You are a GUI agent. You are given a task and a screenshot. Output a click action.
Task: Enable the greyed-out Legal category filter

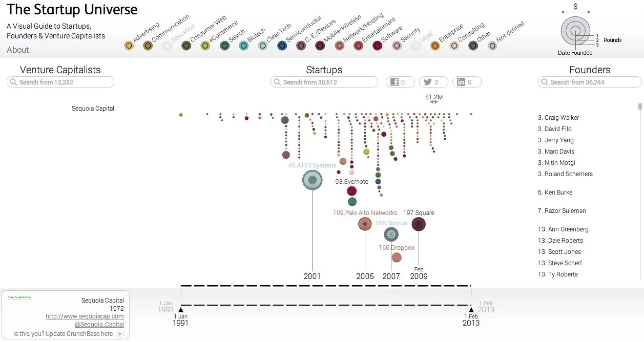[x=416, y=46]
